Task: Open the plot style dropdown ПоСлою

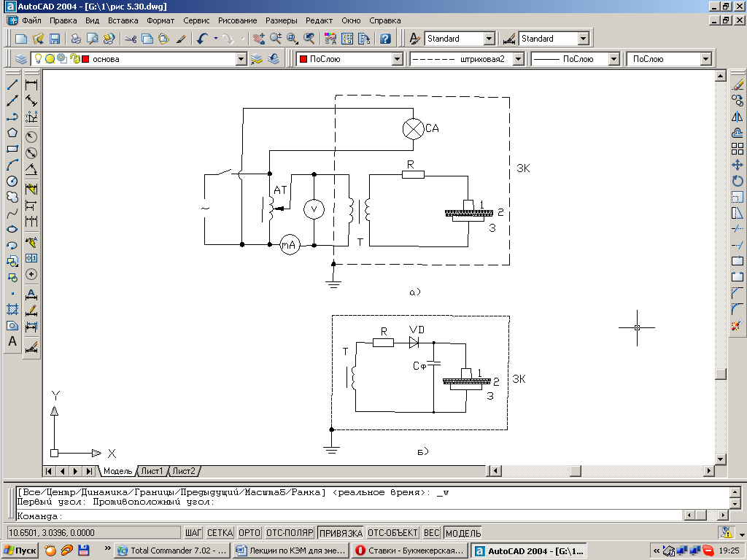Action: (705, 59)
